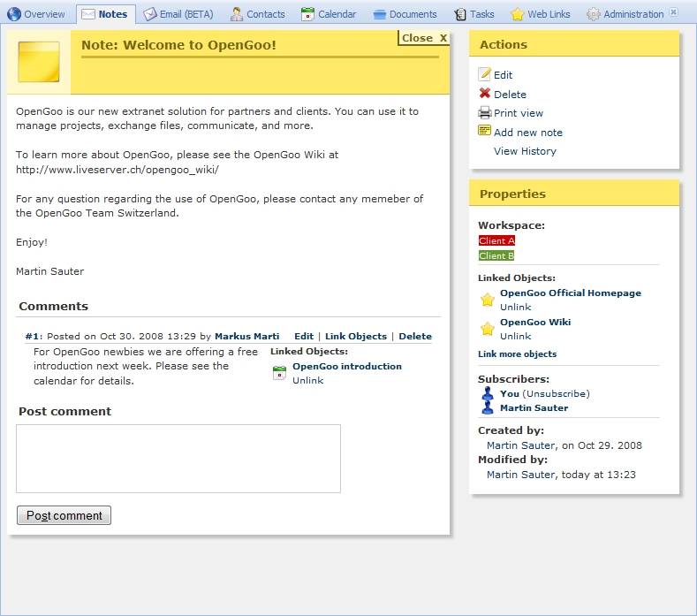Click the folder icon on Documents tab
This screenshot has width=697, height=616.
coord(379,15)
